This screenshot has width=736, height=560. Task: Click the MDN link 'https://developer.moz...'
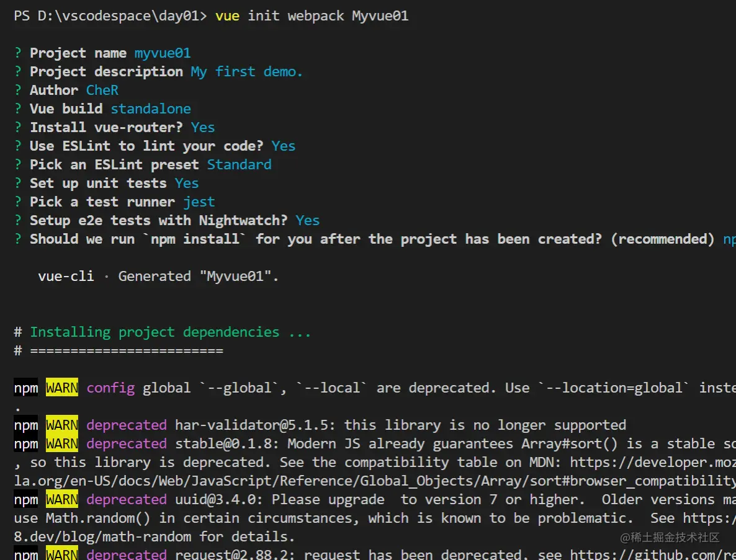(x=653, y=463)
